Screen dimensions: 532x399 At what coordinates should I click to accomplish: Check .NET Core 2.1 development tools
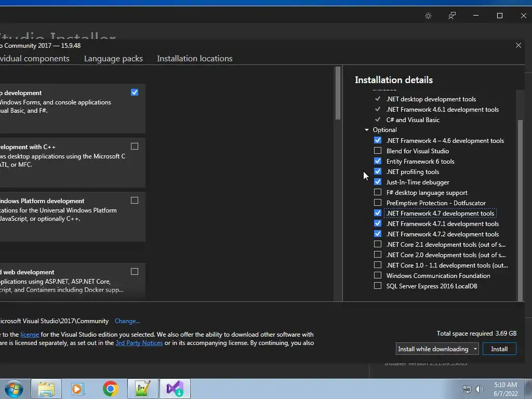click(x=378, y=244)
